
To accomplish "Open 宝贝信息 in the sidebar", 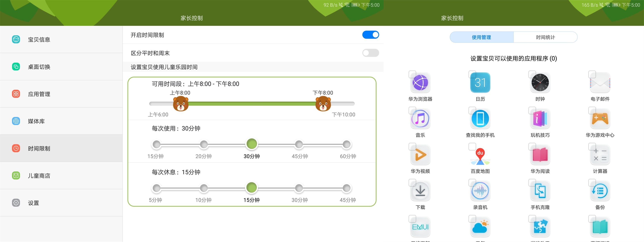I will (39, 39).
